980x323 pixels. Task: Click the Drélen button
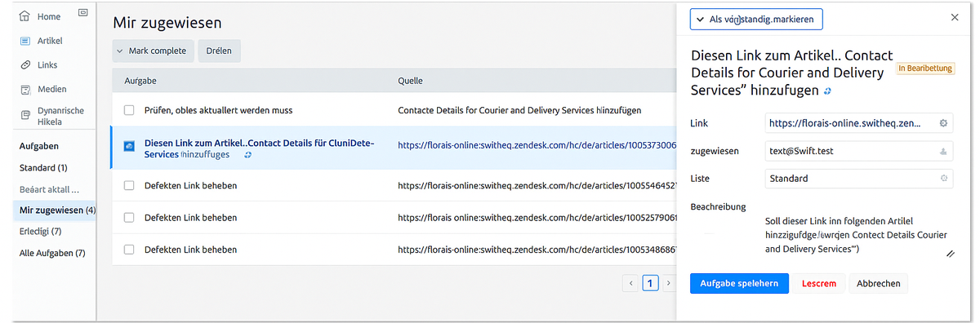click(219, 51)
